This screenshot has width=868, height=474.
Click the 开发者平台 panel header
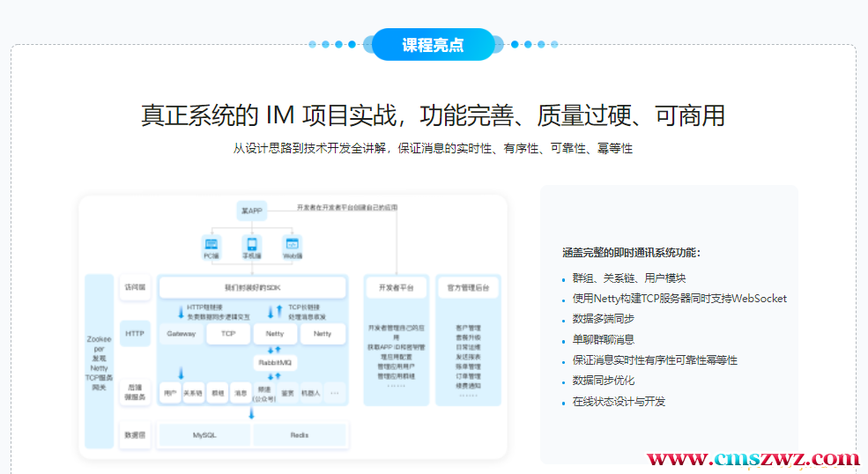396,287
